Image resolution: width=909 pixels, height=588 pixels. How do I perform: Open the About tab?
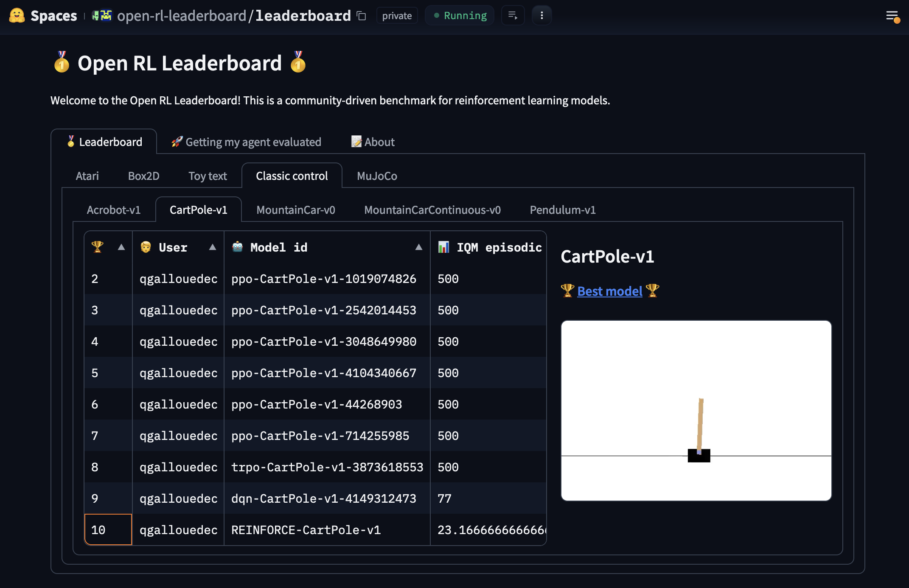[373, 142]
